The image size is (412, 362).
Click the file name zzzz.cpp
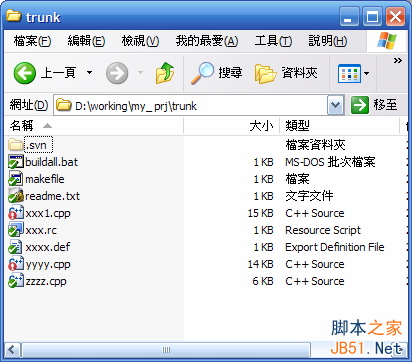46,282
